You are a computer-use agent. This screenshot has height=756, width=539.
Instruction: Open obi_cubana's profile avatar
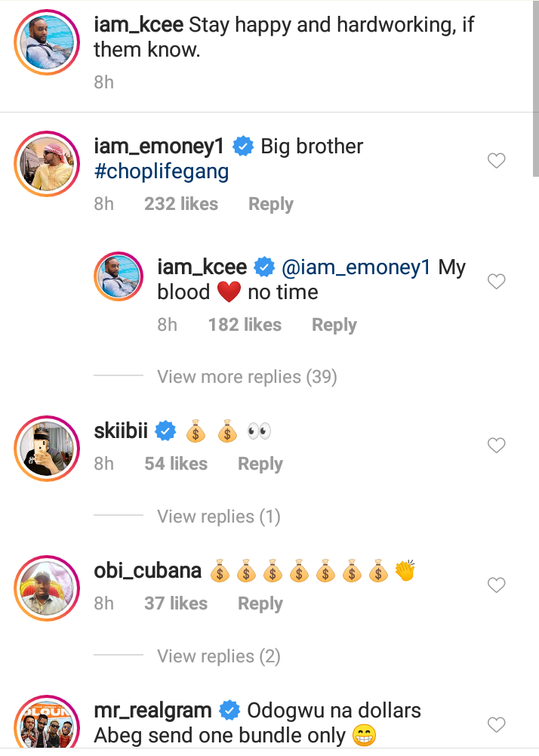pos(47,588)
